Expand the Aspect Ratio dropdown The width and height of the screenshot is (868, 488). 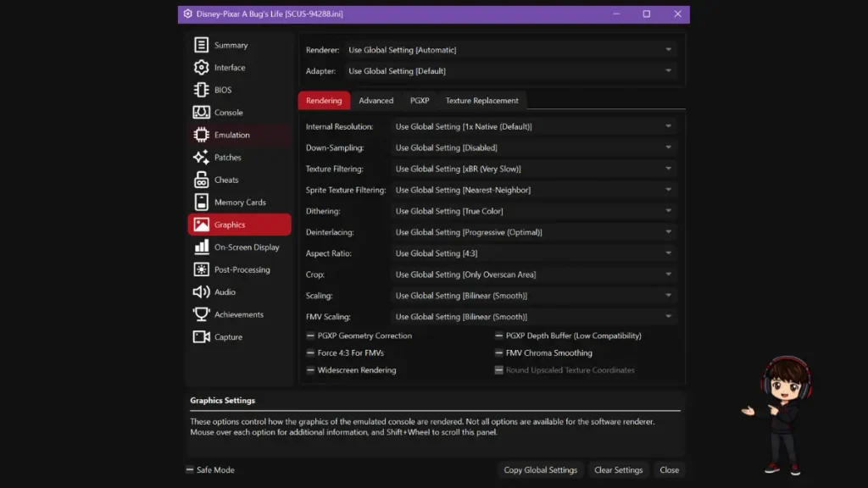533,253
